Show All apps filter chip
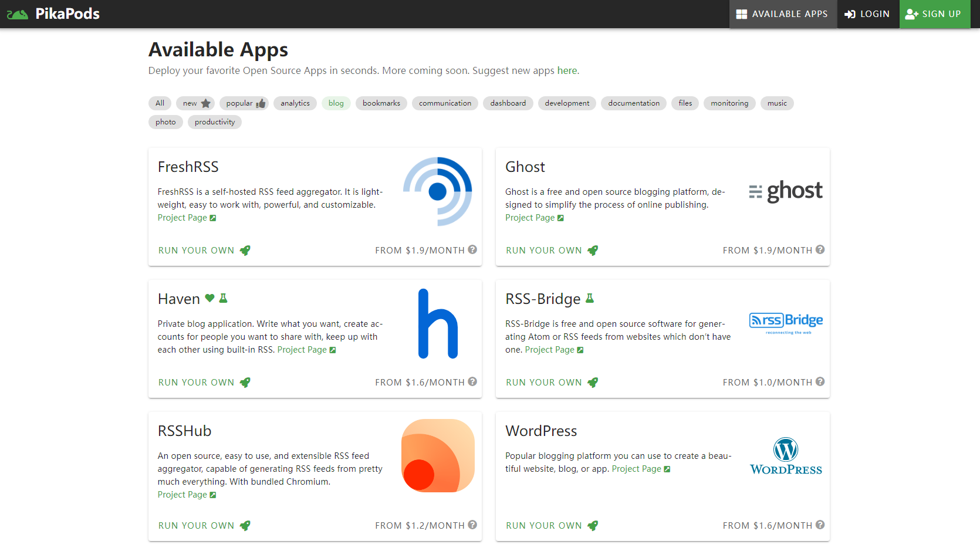The width and height of the screenshot is (980, 551). tap(160, 103)
